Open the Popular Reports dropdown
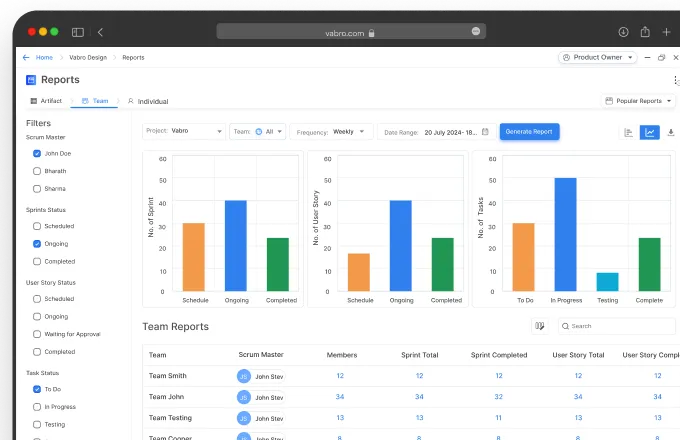This screenshot has height=440, width=680. 639,101
